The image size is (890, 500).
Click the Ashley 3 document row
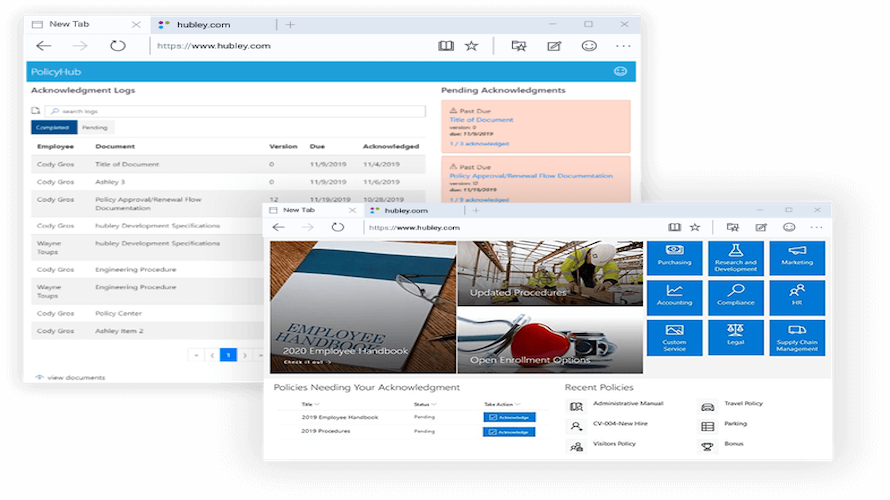coord(228,182)
